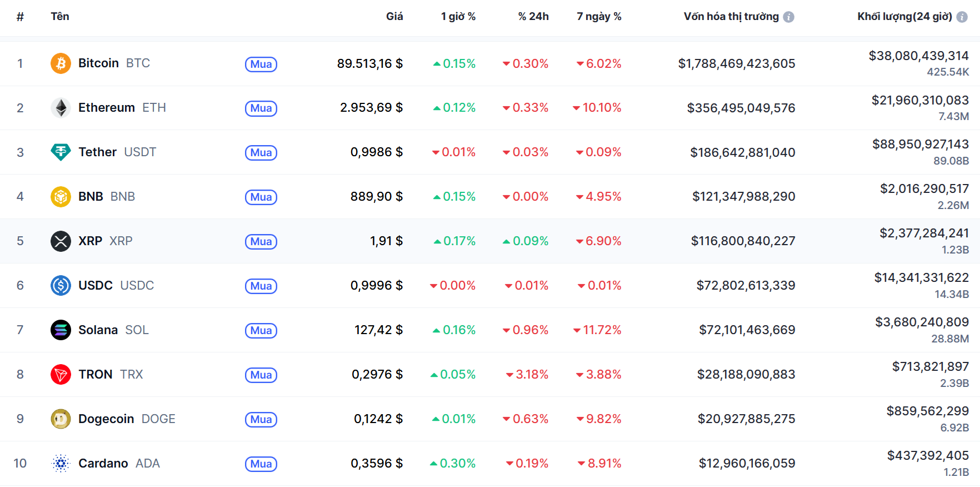This screenshot has width=980, height=487.
Task: Click the Bitcoin coin logo
Action: [61, 63]
